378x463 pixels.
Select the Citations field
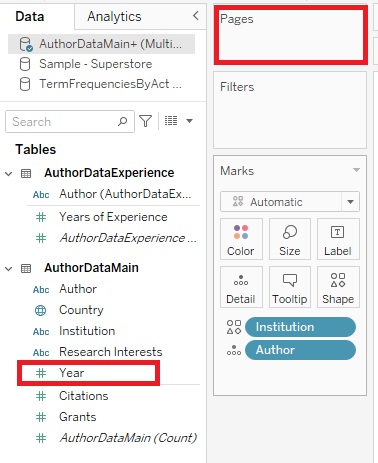click(x=84, y=396)
